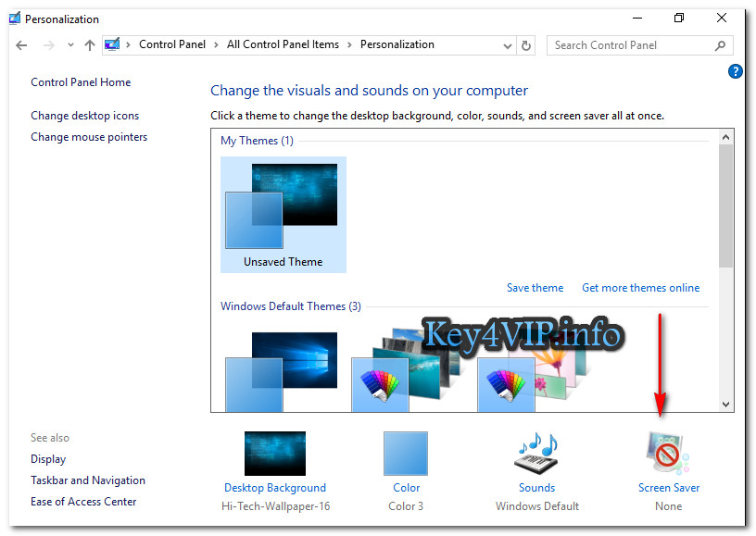
Task: Restore down the Personalization window
Action: point(679,19)
